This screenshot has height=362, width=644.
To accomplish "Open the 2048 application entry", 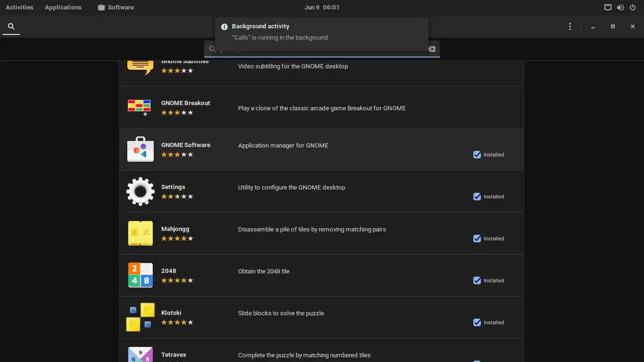I will tap(322, 275).
